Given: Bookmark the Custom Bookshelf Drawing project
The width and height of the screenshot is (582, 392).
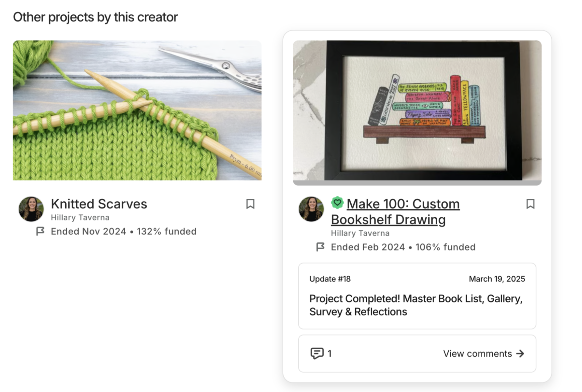Looking at the screenshot, I should coord(530,204).
